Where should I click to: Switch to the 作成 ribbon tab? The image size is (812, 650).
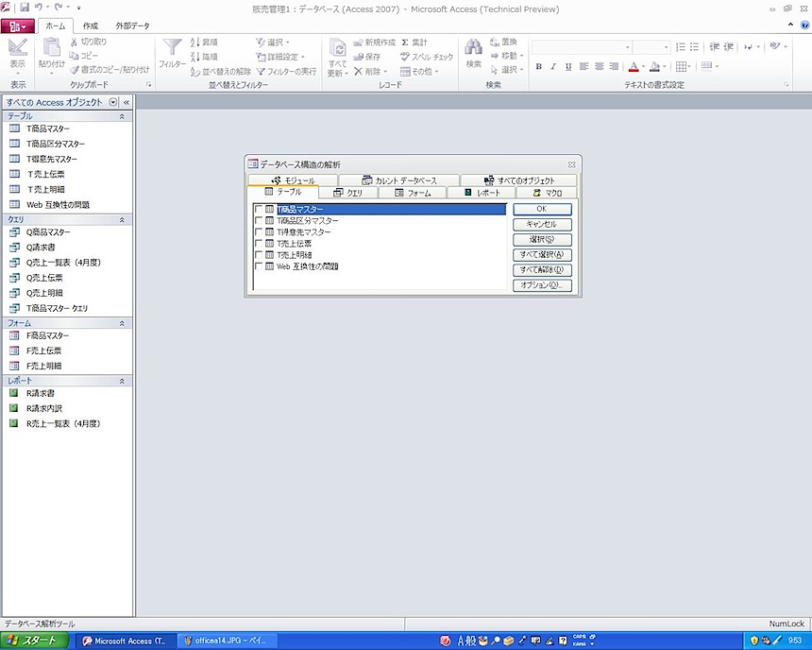[x=91, y=26]
